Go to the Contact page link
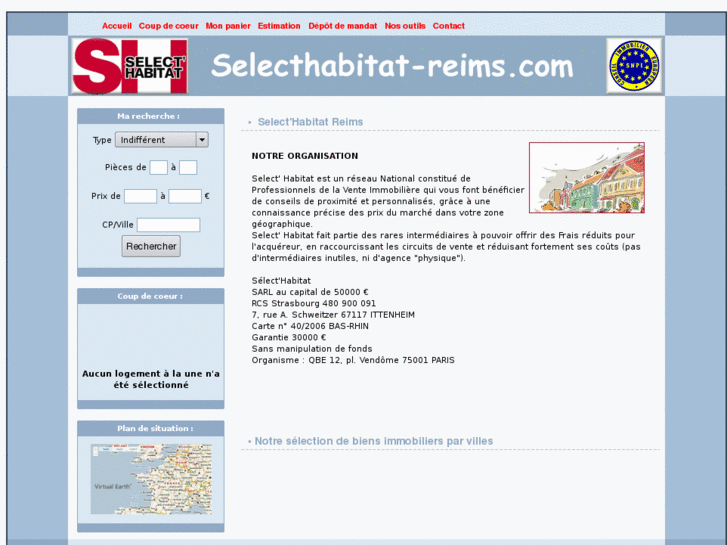The image size is (727, 545). (448, 26)
